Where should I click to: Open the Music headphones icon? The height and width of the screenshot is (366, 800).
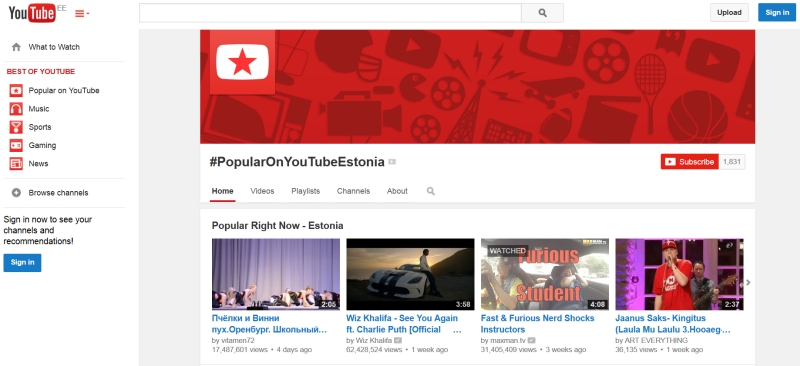(16, 109)
